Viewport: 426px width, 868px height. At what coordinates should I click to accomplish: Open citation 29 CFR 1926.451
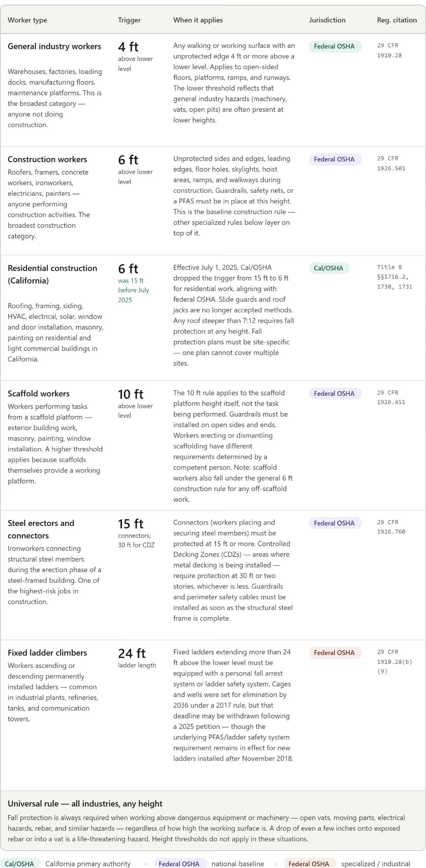391,398
